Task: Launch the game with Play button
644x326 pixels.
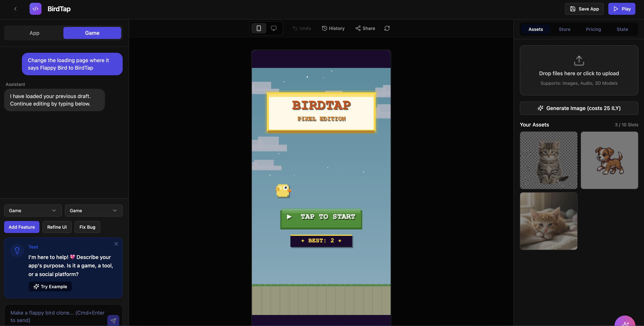Action: 622,9
